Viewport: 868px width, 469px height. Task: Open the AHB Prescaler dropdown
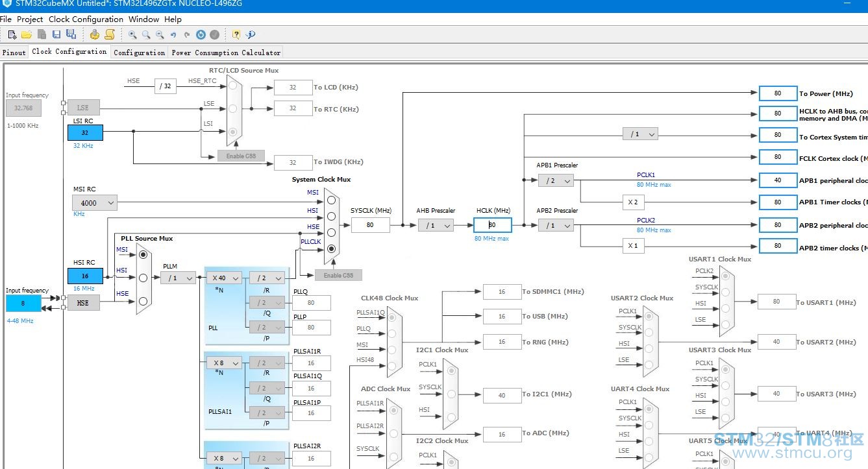(436, 225)
